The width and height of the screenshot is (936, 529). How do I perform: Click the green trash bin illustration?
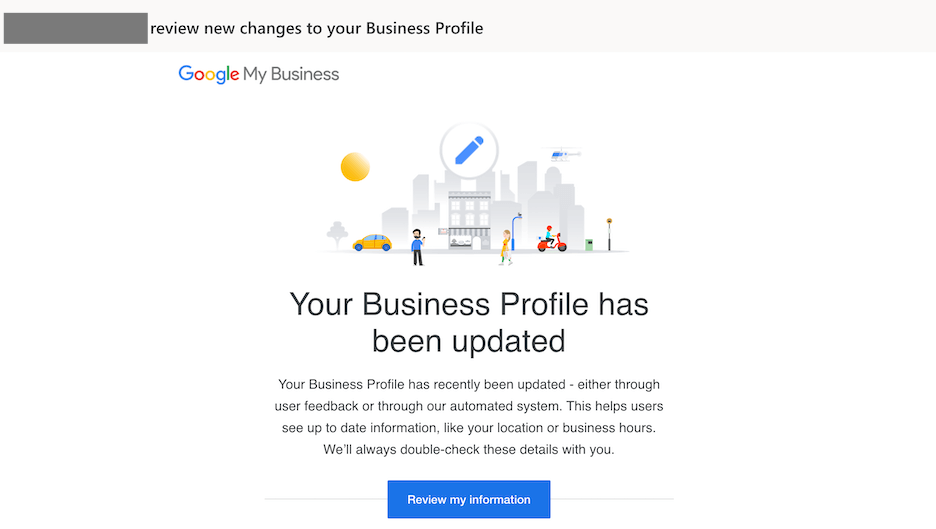(x=589, y=245)
